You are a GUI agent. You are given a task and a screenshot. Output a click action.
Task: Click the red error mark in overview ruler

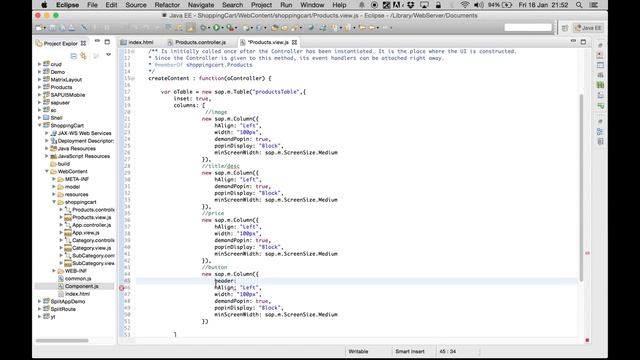pyautogui.click(x=587, y=253)
